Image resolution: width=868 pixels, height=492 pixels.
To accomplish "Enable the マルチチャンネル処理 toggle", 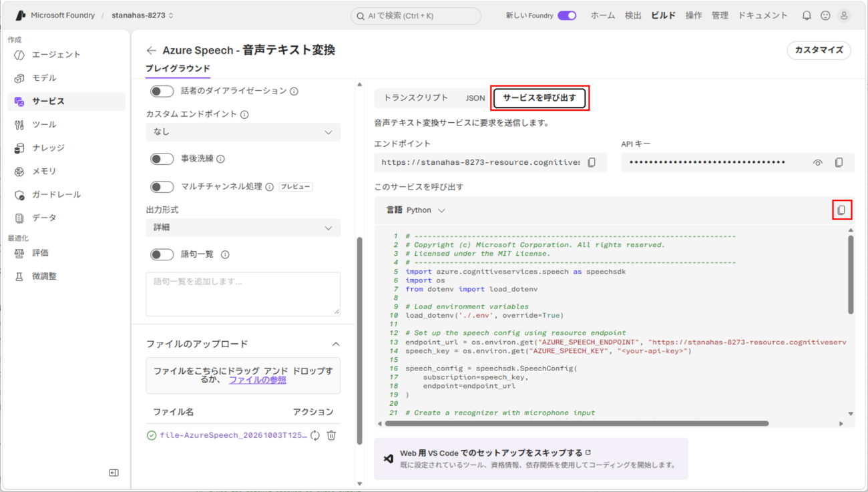I will (162, 187).
